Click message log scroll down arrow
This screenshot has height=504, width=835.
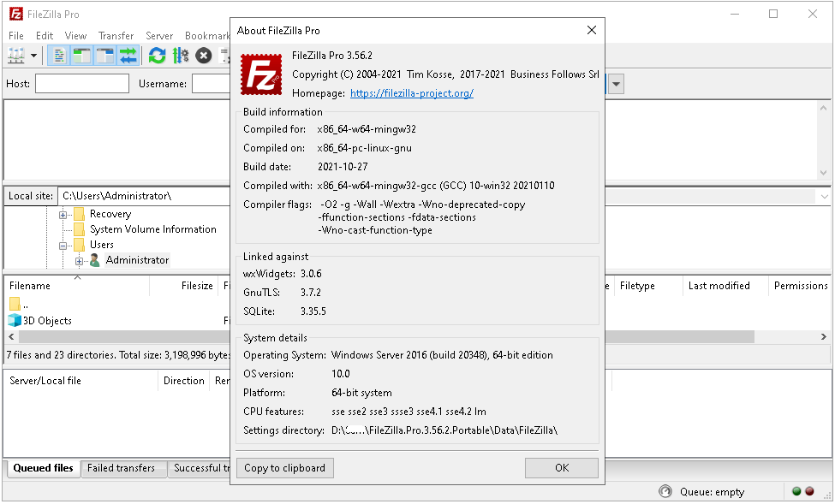823,173
